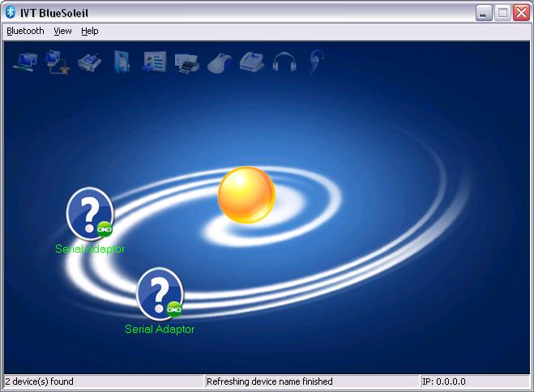
Task: Select the Serial Port service icon
Action: 89,62
